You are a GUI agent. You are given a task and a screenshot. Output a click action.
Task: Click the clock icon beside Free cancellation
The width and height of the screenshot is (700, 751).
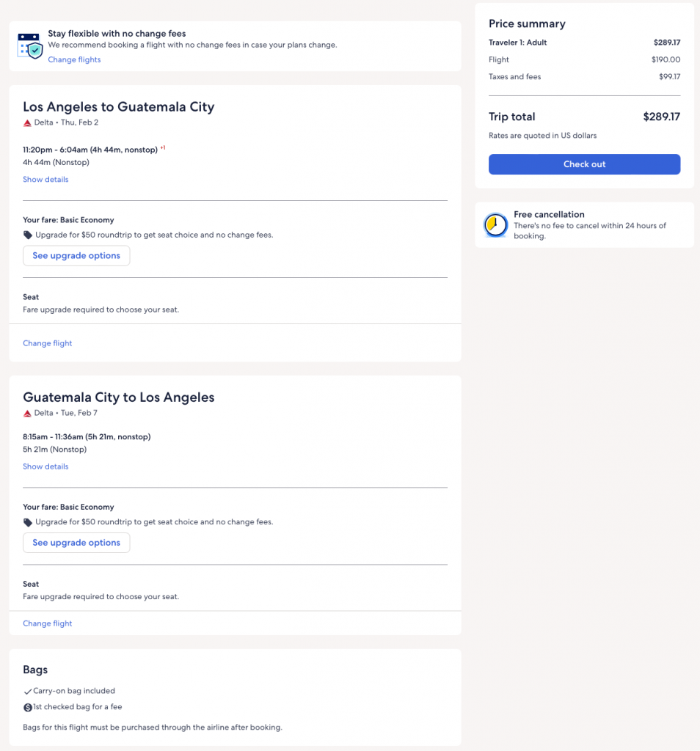coord(496,225)
